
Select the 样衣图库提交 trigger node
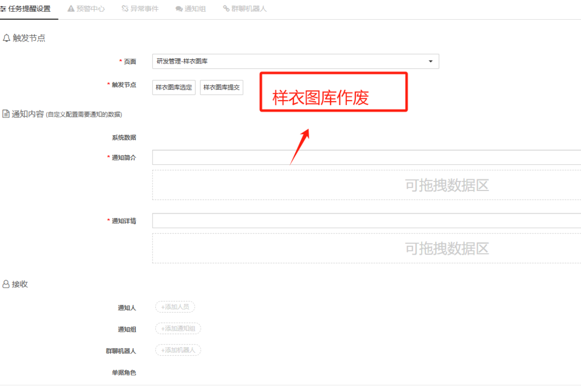pos(222,87)
